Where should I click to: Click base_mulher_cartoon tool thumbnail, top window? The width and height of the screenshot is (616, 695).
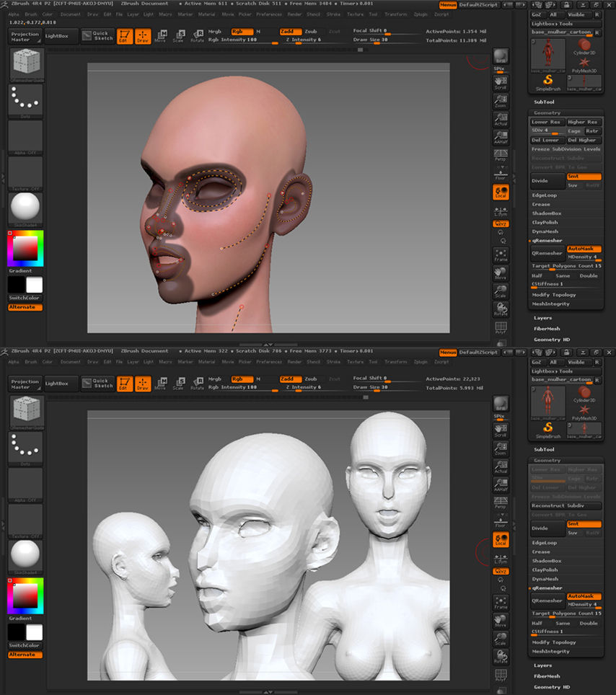point(548,55)
